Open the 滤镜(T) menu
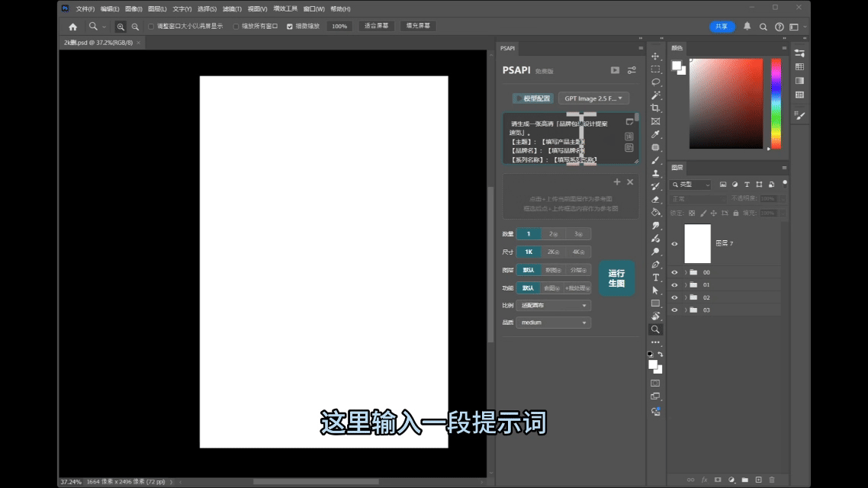Screen dimensions: 868x488 (232, 9)
